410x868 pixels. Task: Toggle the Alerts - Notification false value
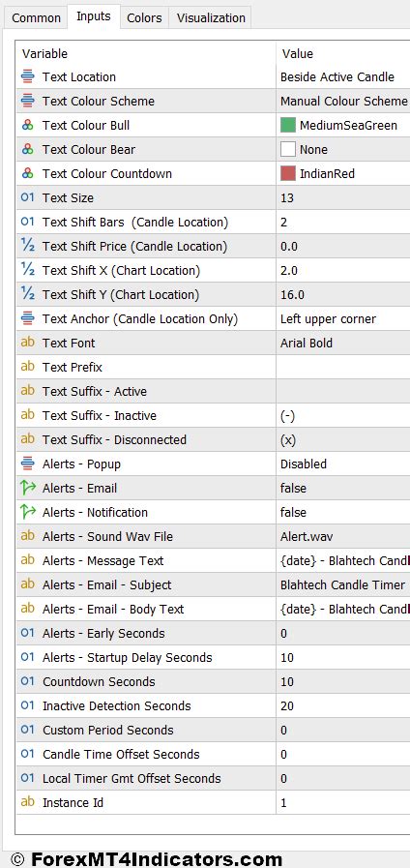click(x=343, y=513)
